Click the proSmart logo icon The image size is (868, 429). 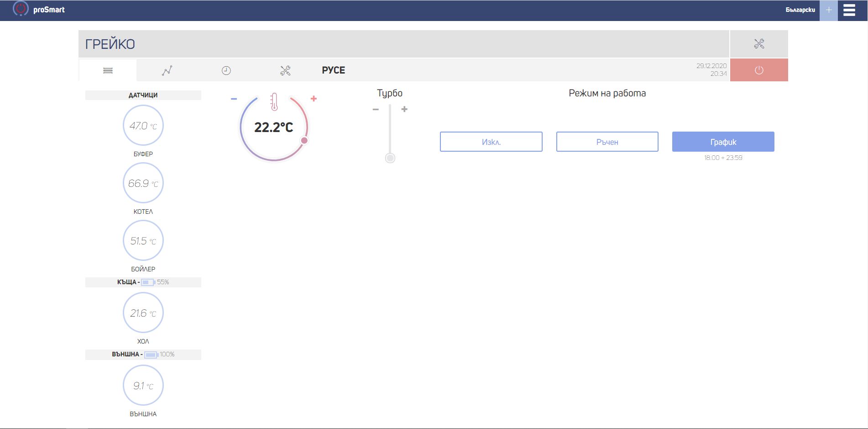coord(21,9)
